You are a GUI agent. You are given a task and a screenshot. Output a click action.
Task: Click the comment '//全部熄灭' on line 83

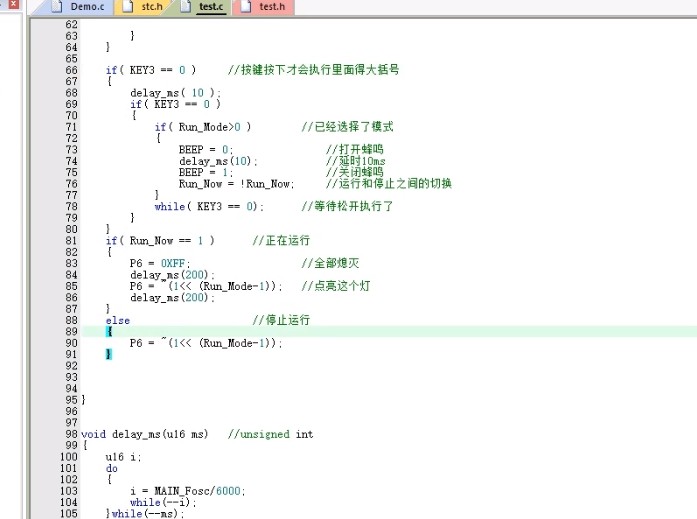[x=330, y=263]
